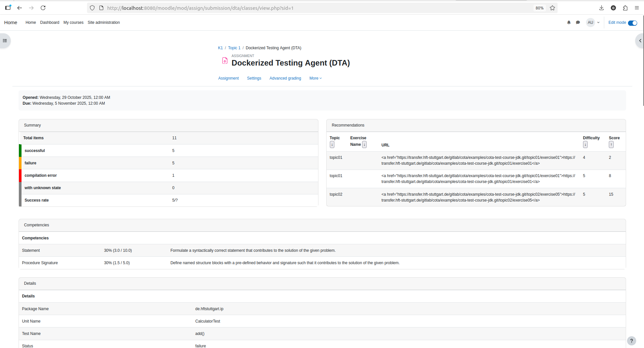Click the Home site brand link

[x=11, y=23]
